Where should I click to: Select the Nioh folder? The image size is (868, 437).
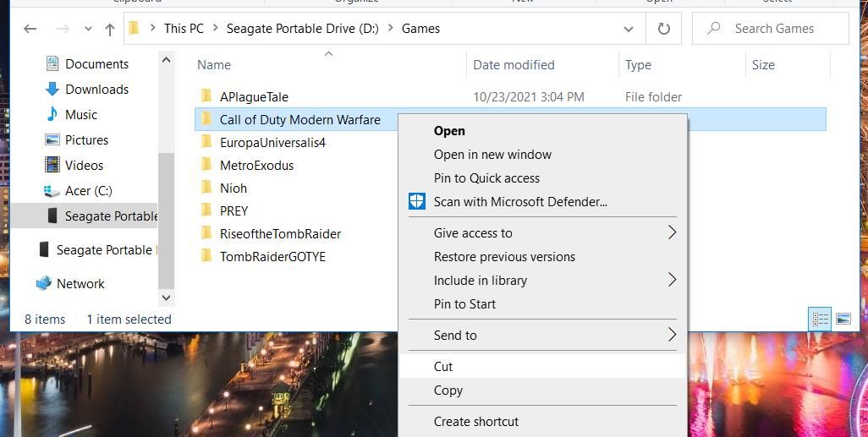pyautogui.click(x=233, y=188)
